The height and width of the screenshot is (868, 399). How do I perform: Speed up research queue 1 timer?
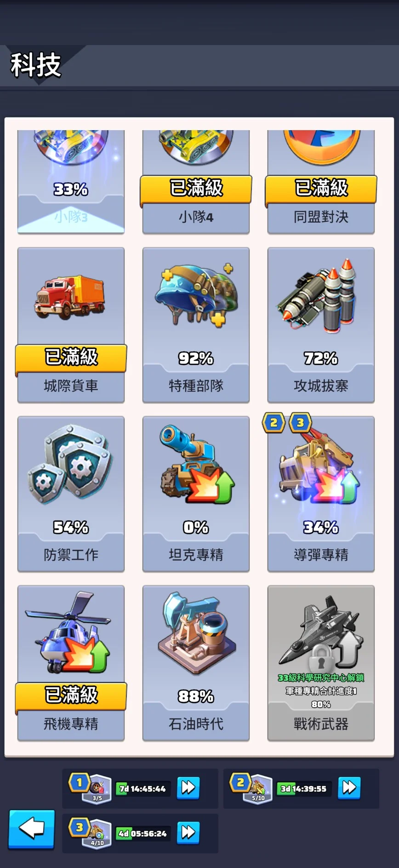pyautogui.click(x=188, y=788)
